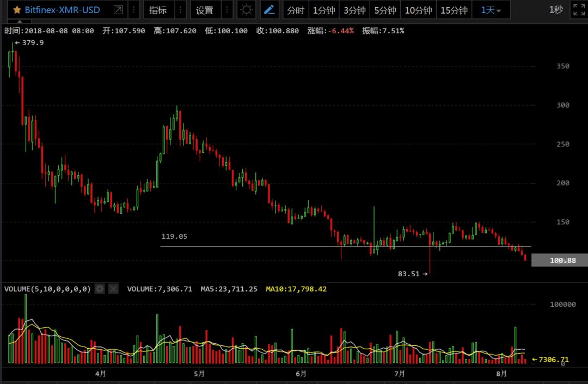Image resolution: width=588 pixels, height=384 pixels.
Task: Collapse panel via small up-arrow under star
Action: pos(20,22)
